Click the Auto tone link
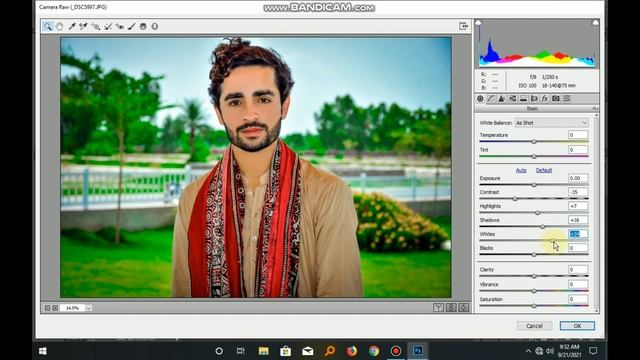 point(521,170)
